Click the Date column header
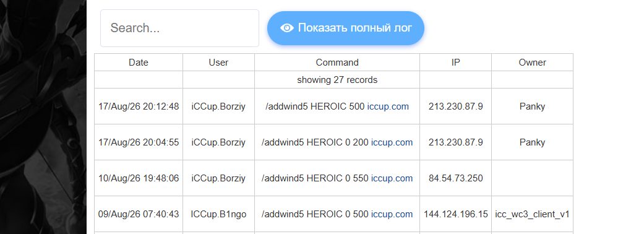The width and height of the screenshot is (644, 234). [x=139, y=63]
